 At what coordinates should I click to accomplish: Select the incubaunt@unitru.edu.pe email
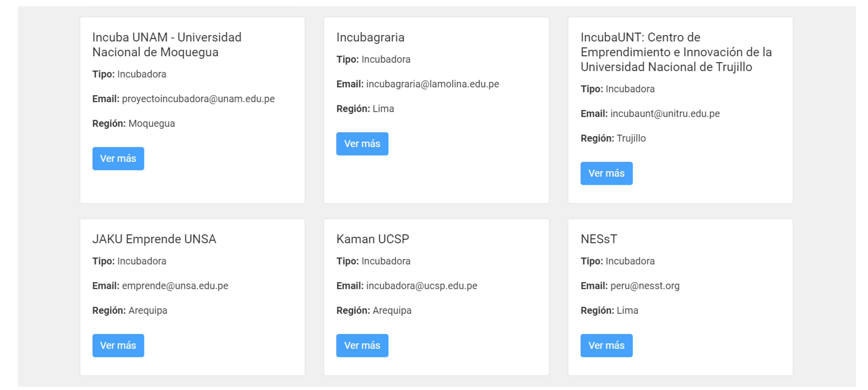pos(665,114)
